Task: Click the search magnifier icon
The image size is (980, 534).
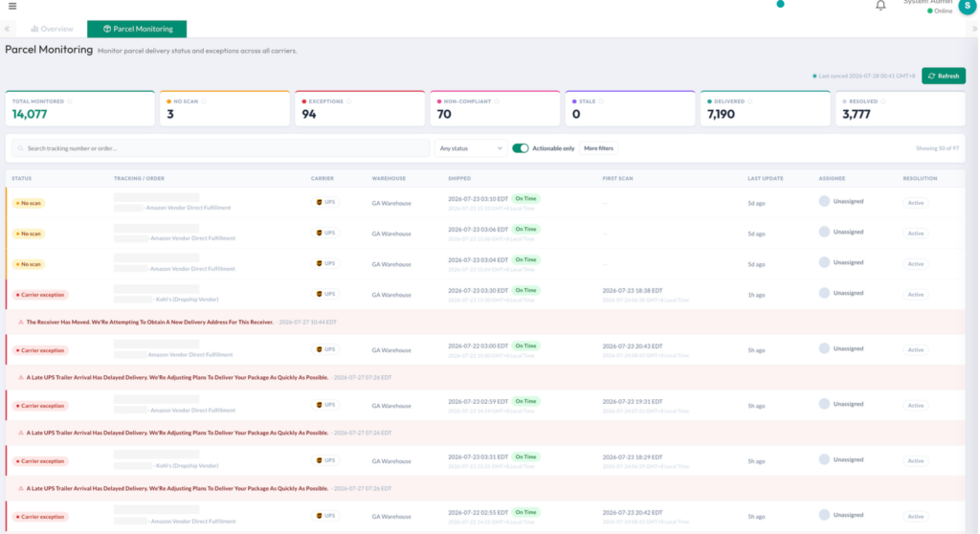Action: coord(21,149)
